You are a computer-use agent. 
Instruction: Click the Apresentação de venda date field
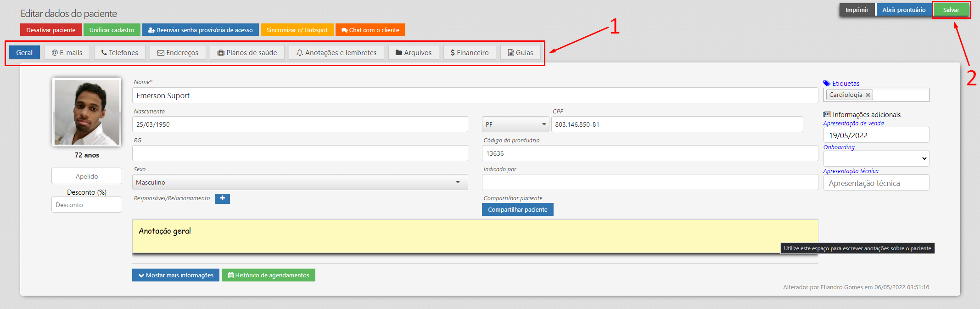[x=876, y=135]
